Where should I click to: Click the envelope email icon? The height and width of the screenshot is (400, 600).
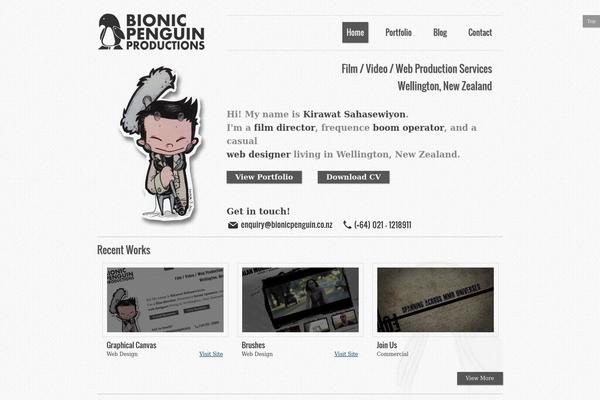tap(233, 225)
